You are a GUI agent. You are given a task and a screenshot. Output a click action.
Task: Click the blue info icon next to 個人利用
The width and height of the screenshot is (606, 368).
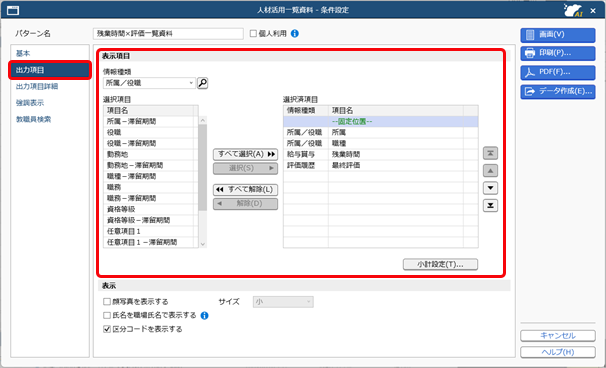tap(294, 34)
